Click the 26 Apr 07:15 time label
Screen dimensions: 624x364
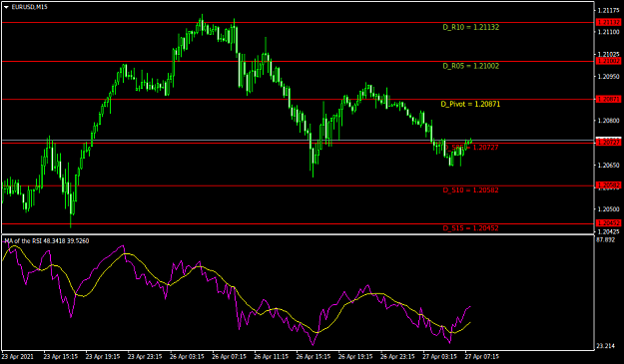[230, 356]
